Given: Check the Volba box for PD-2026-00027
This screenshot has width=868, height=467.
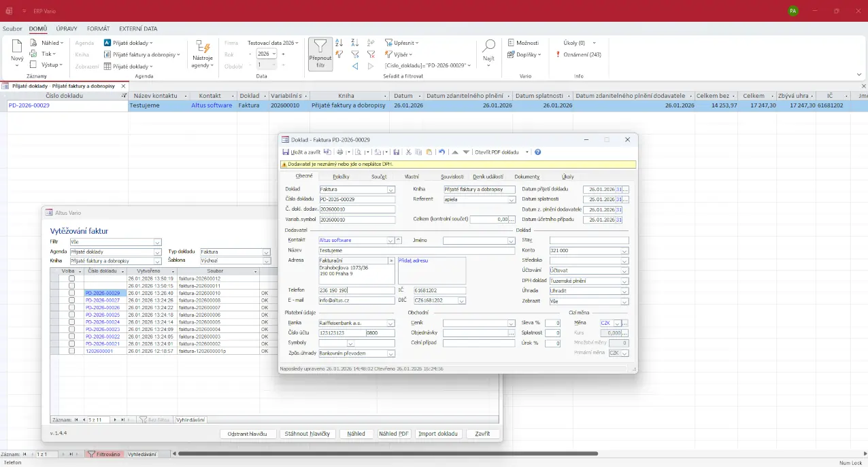Looking at the screenshot, I should [71, 300].
